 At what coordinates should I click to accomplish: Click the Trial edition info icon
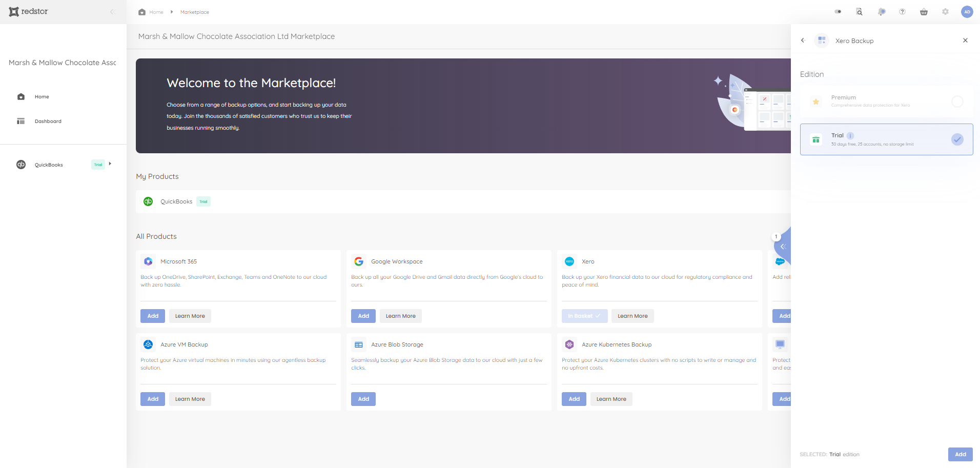[850, 136]
